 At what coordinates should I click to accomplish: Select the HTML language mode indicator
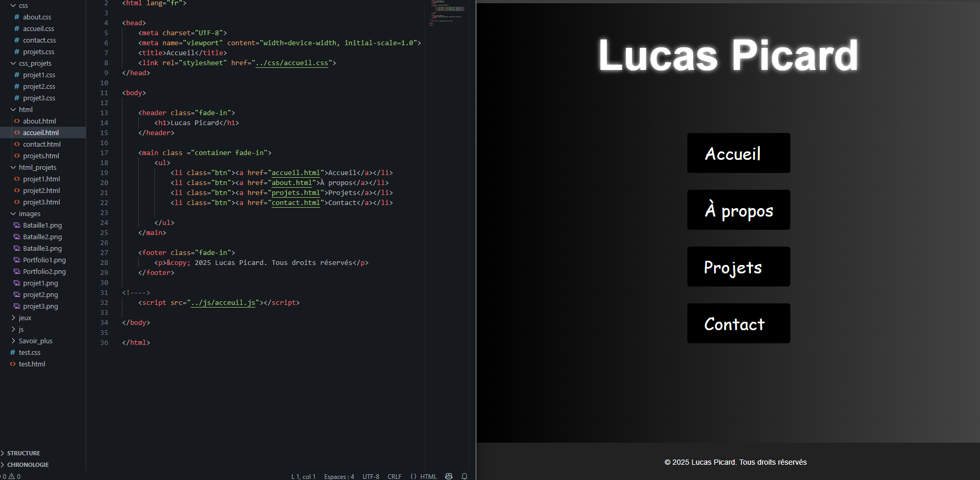[424, 476]
